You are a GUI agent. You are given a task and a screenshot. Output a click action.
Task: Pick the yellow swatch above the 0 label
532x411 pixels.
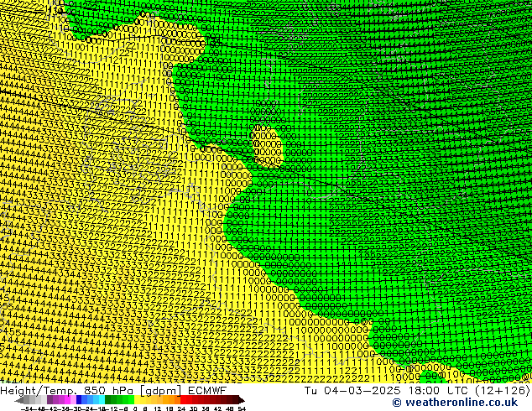point(137,400)
